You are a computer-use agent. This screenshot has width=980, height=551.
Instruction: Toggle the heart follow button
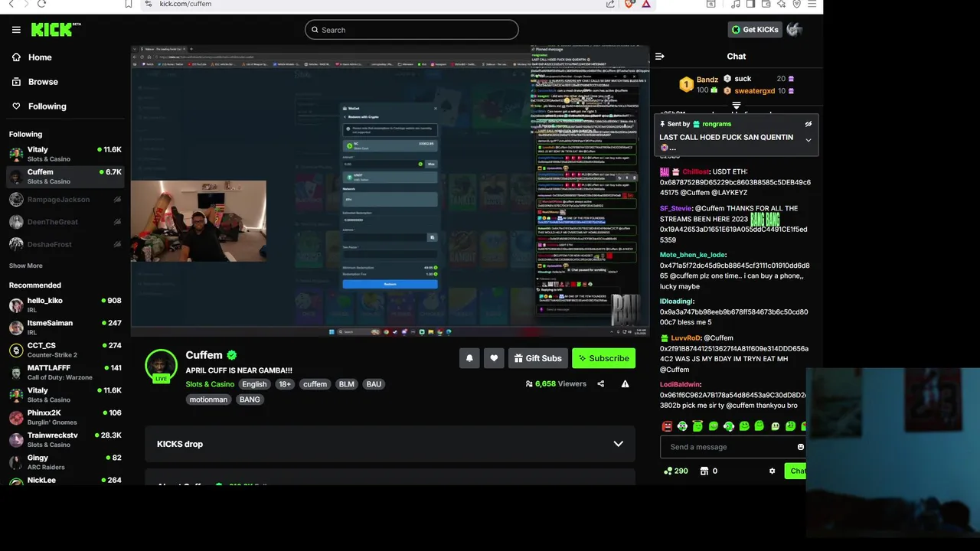[494, 358]
